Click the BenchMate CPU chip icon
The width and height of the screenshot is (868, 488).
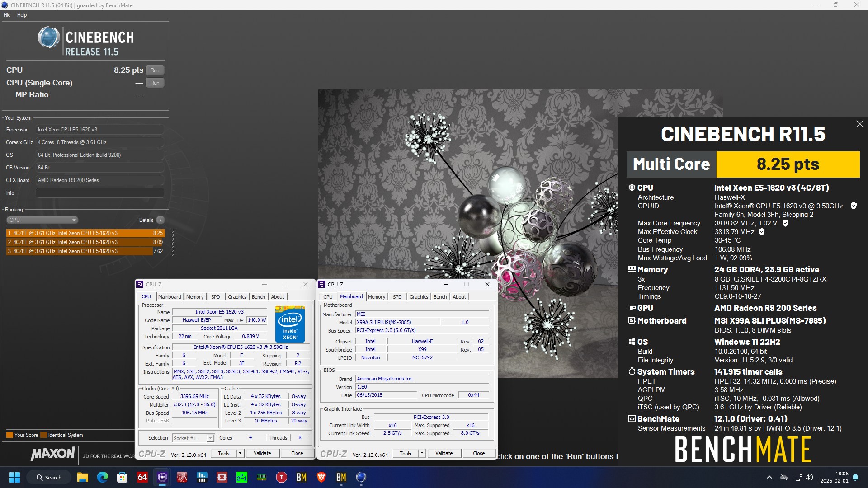pos(632,188)
